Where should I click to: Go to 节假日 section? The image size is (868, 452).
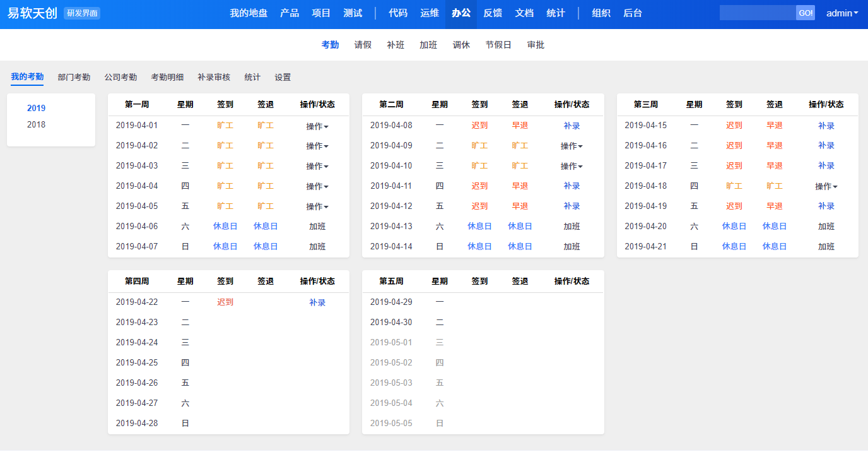498,45
